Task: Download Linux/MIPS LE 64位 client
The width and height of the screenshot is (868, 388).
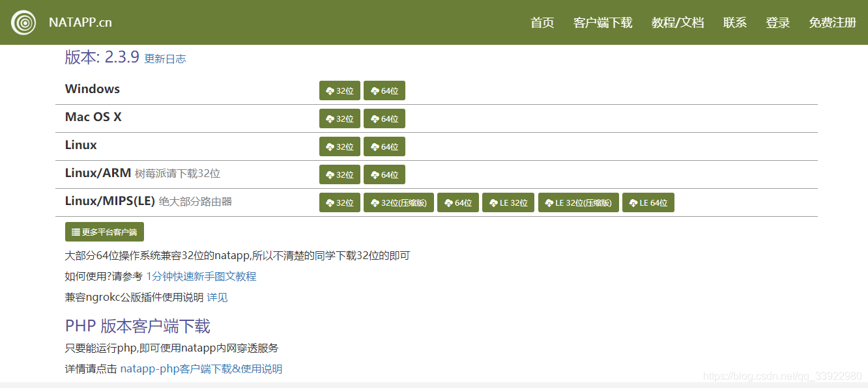Action: click(x=648, y=202)
